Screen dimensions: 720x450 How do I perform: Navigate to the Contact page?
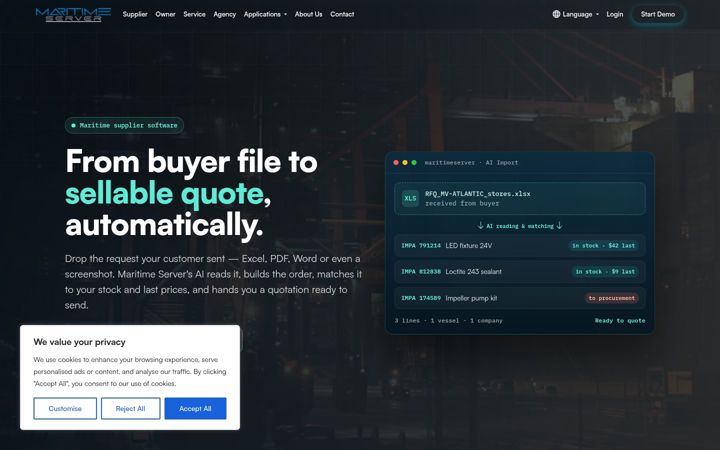coord(342,14)
